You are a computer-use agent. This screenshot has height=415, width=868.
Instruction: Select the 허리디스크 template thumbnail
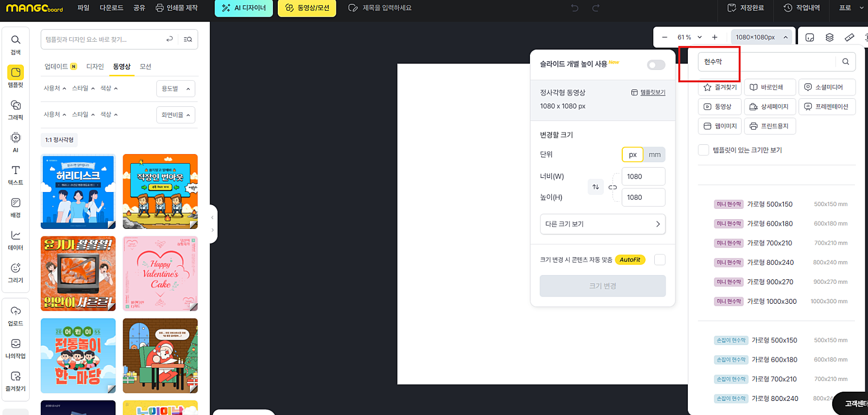(x=78, y=191)
